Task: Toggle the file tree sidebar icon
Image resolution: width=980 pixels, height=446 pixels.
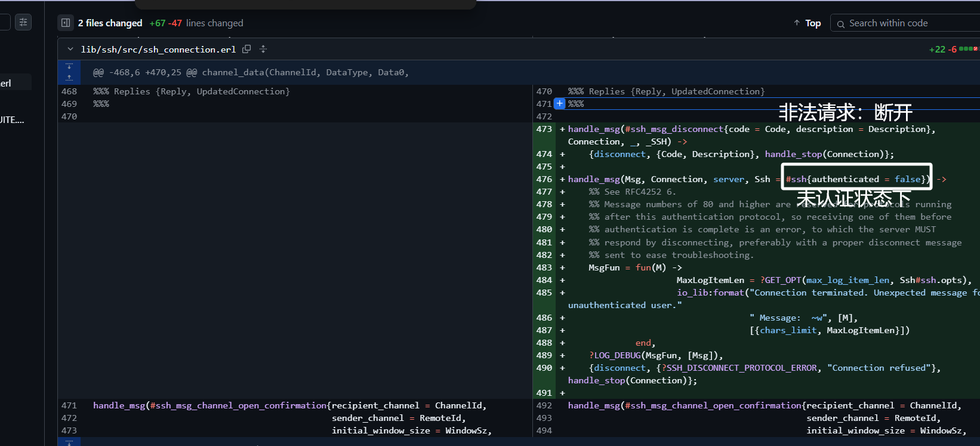Action: coord(66,23)
